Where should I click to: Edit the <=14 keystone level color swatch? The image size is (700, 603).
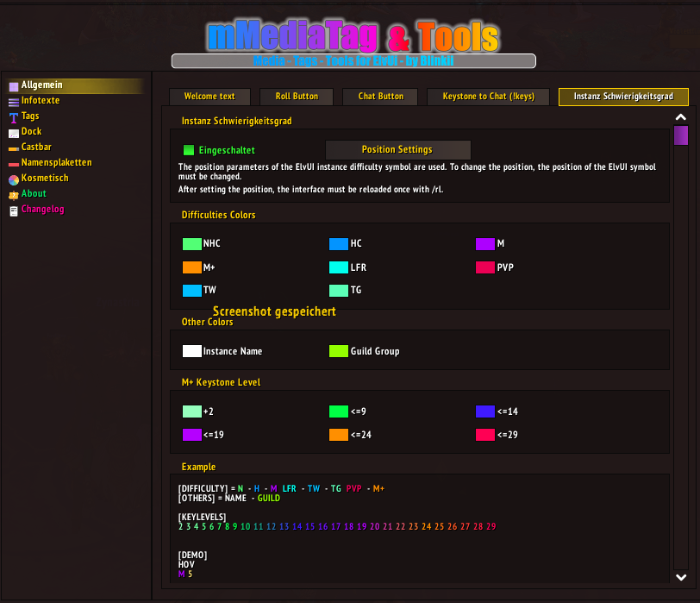485,411
